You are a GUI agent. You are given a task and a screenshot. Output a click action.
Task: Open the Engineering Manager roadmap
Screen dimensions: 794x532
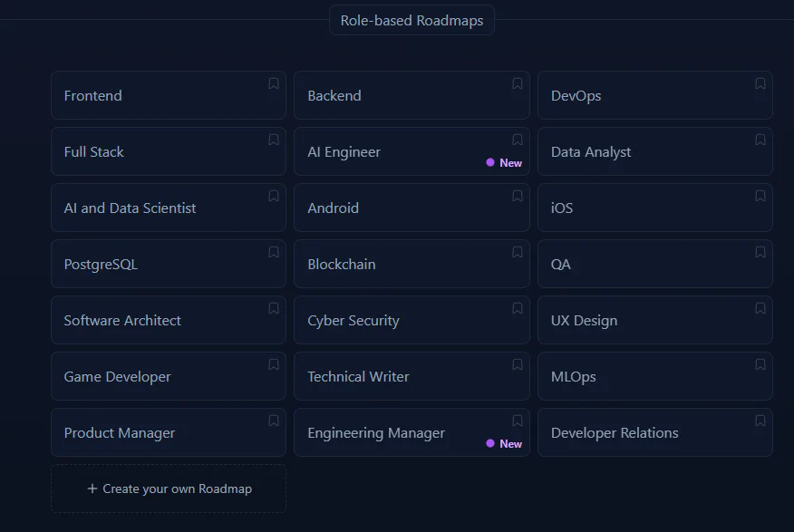pos(376,433)
